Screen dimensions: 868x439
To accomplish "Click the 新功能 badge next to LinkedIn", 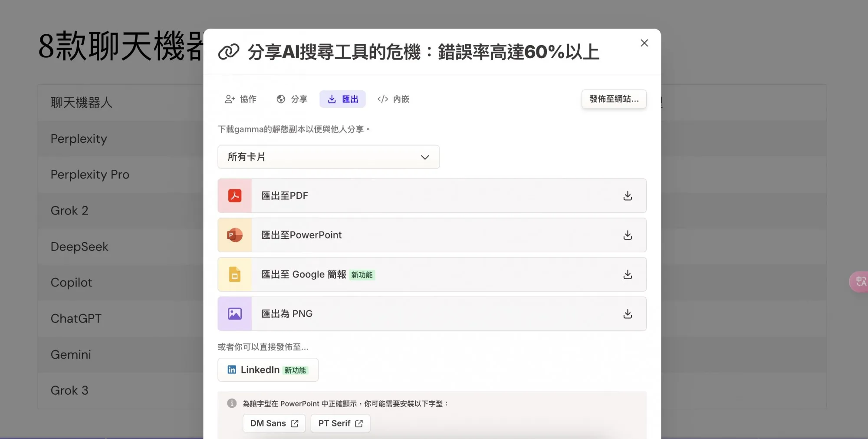I will tap(295, 370).
